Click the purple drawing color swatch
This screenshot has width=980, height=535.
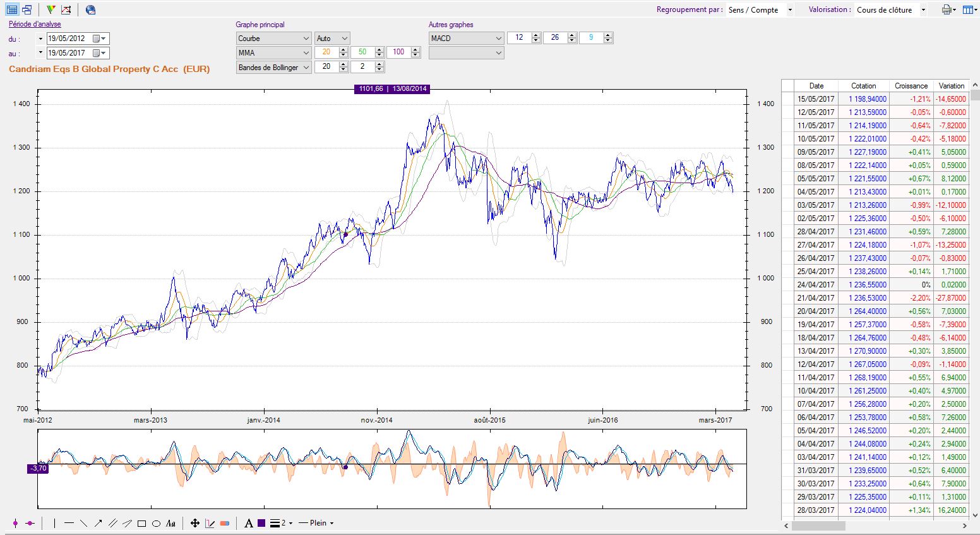(261, 523)
